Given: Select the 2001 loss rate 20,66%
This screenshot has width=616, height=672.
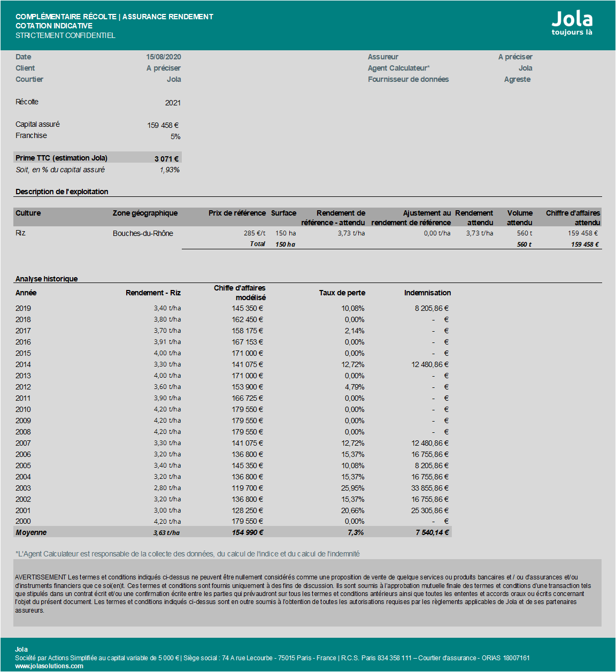Looking at the screenshot, I should [x=353, y=510].
